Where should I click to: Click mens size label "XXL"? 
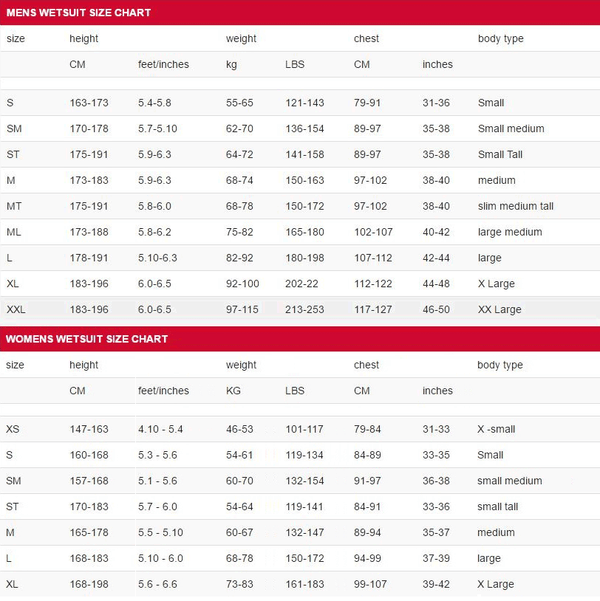point(16,310)
